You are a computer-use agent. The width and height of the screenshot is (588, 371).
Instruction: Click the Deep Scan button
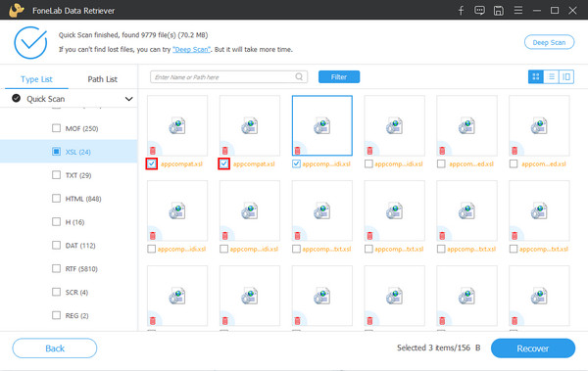pos(549,42)
